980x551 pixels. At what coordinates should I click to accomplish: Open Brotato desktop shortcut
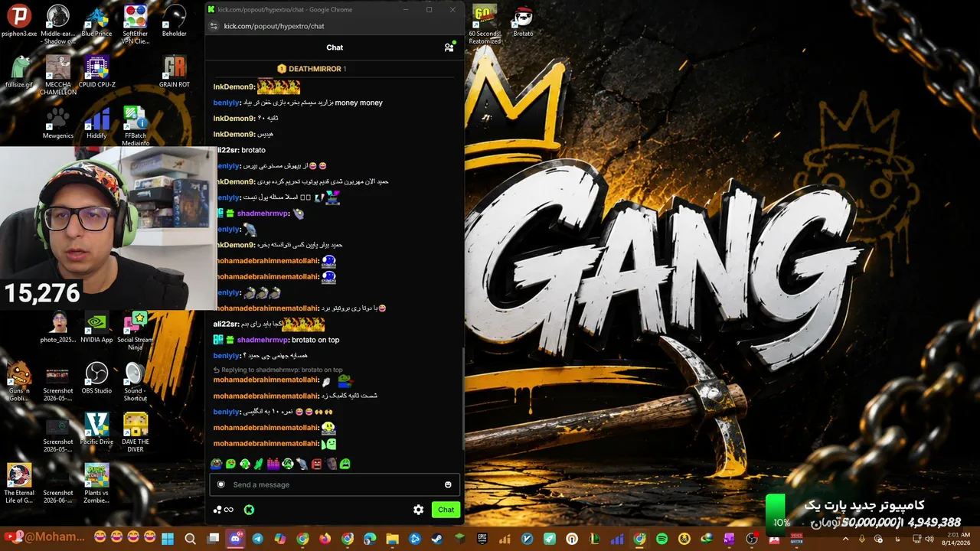coord(523,21)
